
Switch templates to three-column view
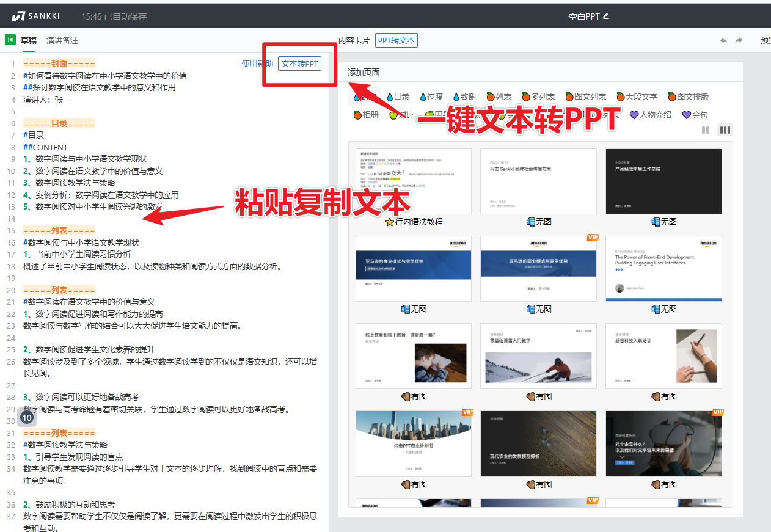click(x=725, y=130)
